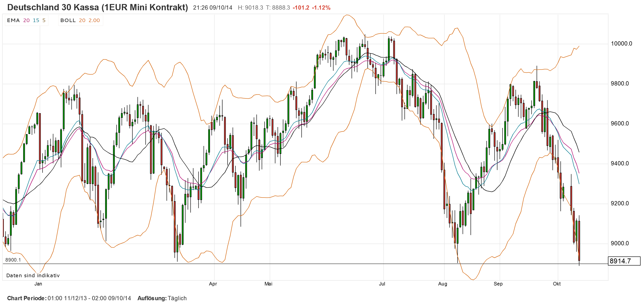644x304 pixels.
Task: Click the high value H: 9018.3
Action: pyautogui.click(x=250, y=8)
